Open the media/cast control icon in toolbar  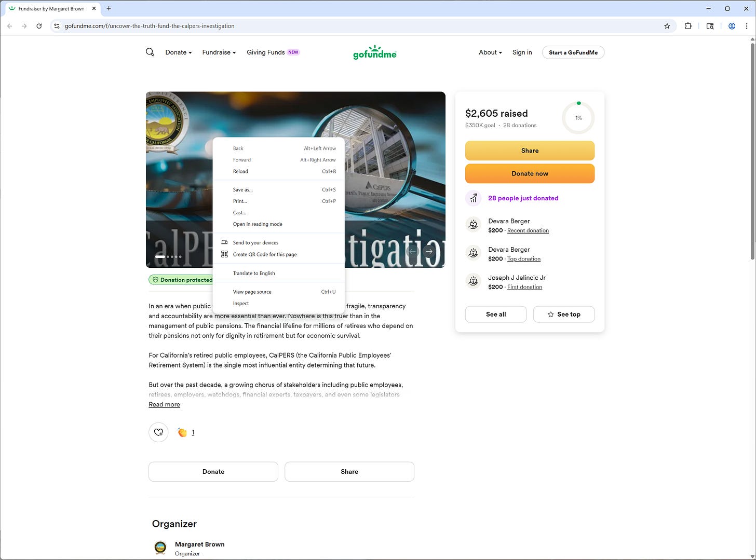point(710,26)
